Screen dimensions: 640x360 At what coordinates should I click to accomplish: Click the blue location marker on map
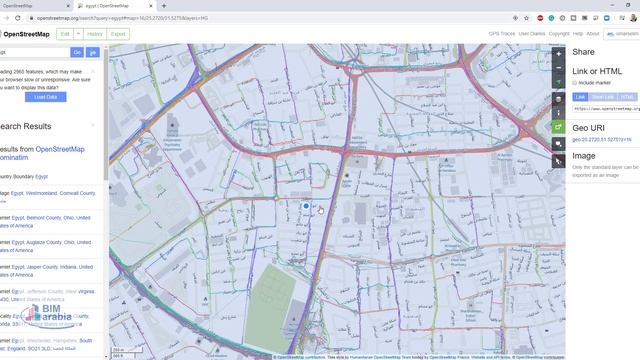click(306, 206)
